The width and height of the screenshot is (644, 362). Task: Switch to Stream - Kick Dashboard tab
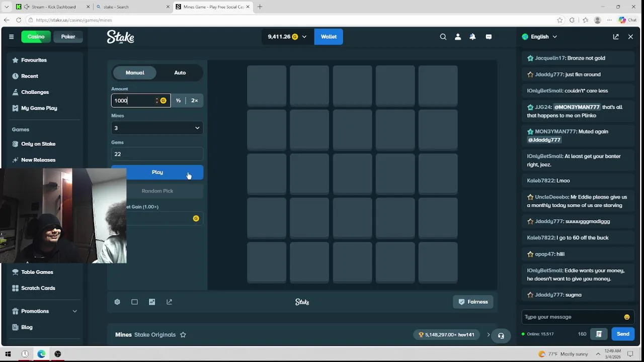click(x=53, y=7)
